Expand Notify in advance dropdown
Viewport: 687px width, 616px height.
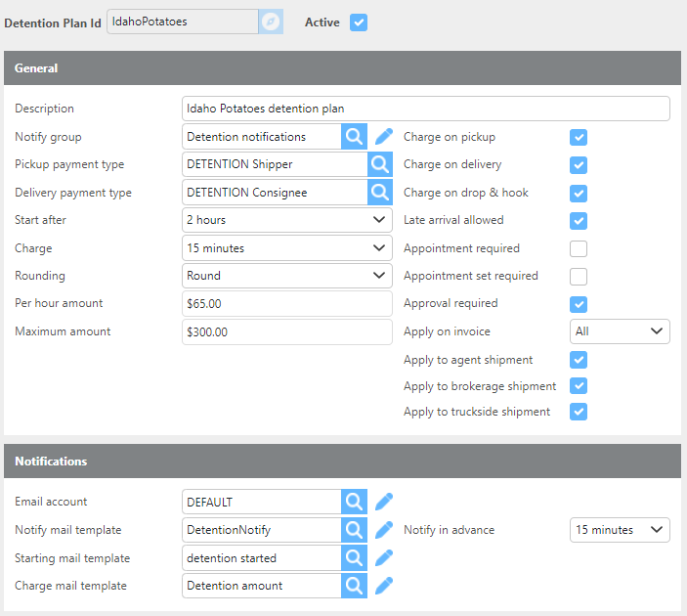tap(620, 530)
